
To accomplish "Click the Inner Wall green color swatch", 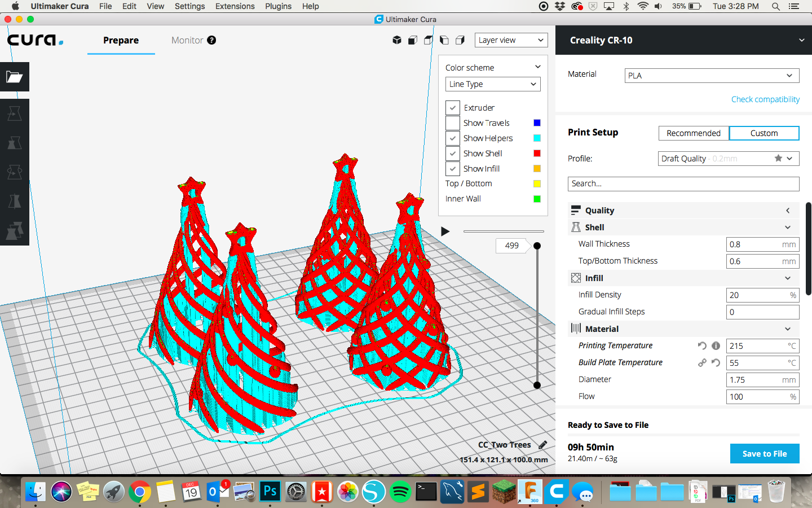I will (537, 199).
